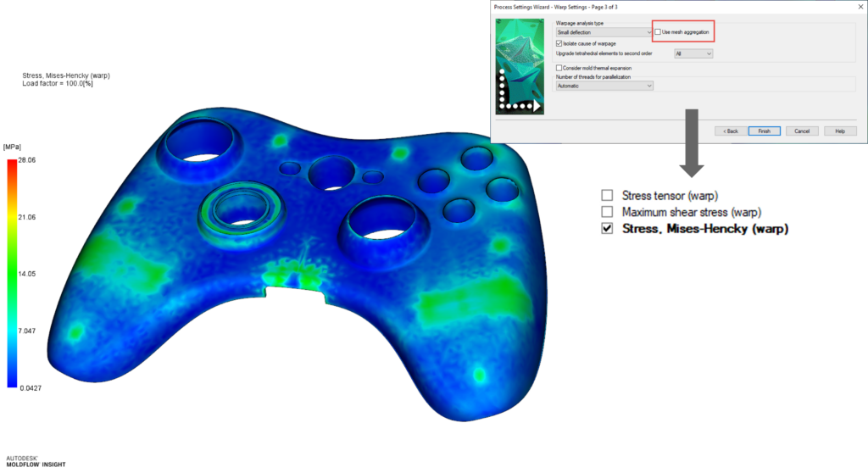Viewport: 868px width, 473px height.
Task: Open Warpage analysis type dropdown
Action: click(x=604, y=32)
